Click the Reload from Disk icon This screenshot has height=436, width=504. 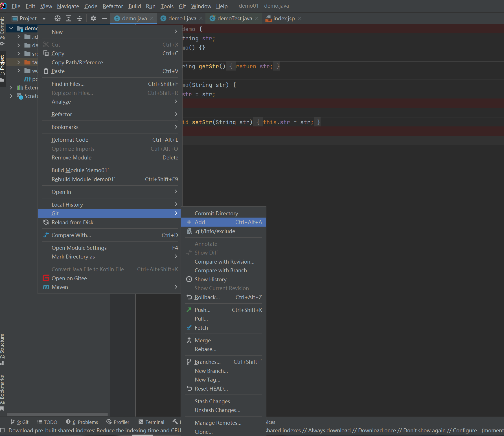[46, 222]
